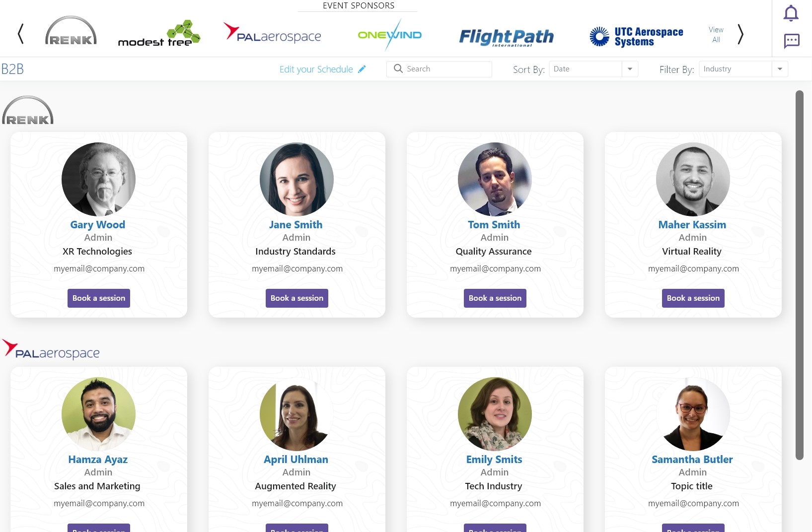The height and width of the screenshot is (532, 812).
Task: Open UTC Aerospace Systems sponsor logo
Action: click(636, 36)
